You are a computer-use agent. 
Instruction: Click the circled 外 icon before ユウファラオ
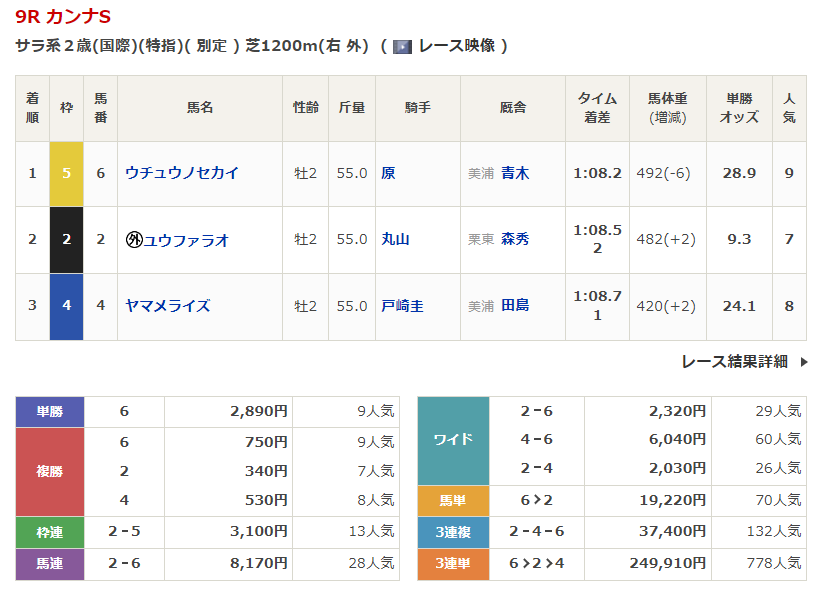click(134, 240)
